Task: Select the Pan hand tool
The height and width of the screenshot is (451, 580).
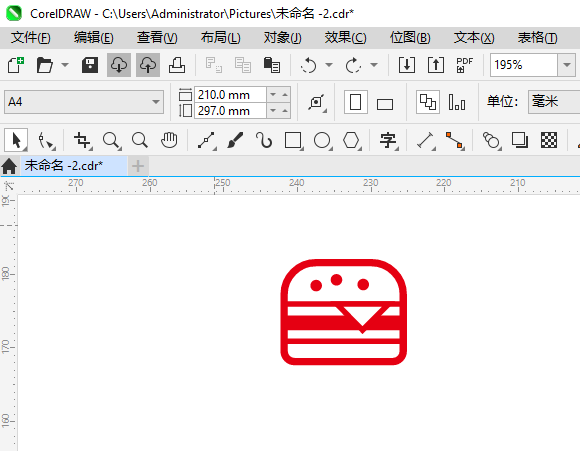Action: click(169, 140)
